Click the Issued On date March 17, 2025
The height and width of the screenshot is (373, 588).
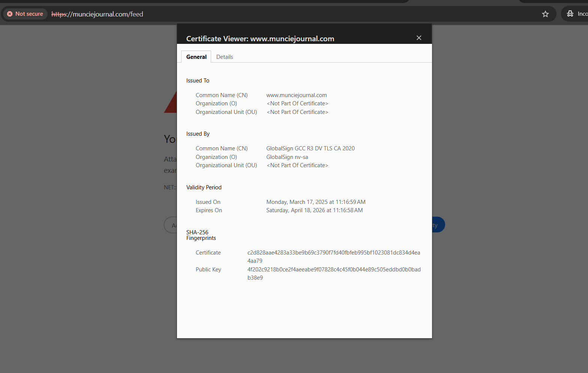315,202
